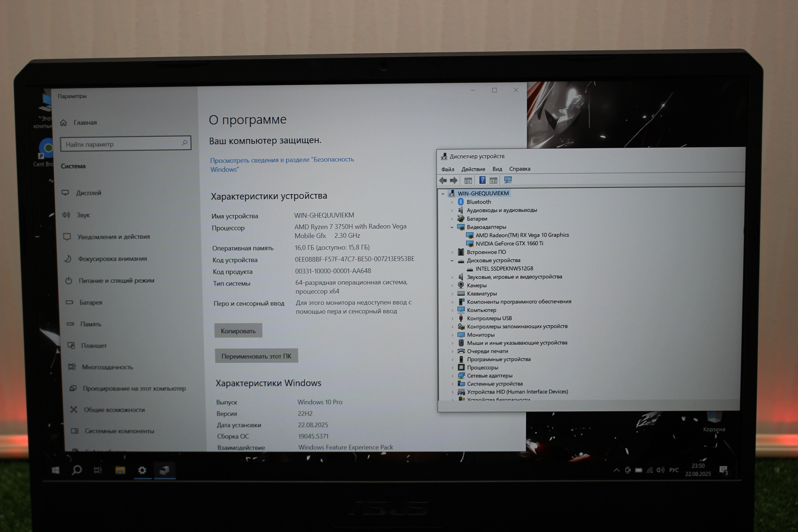Click Переименовать этот ПК button
Screen dimensions: 798x532
(256, 356)
